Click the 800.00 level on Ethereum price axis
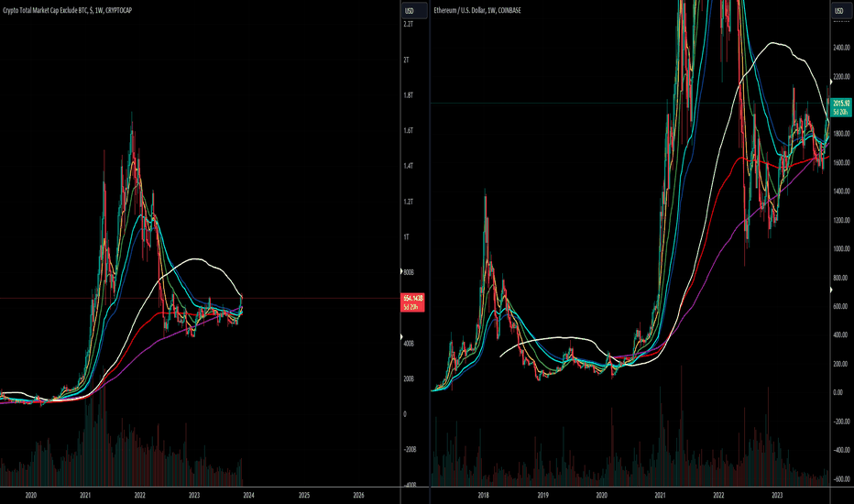This screenshot has width=854, height=504. [x=840, y=278]
